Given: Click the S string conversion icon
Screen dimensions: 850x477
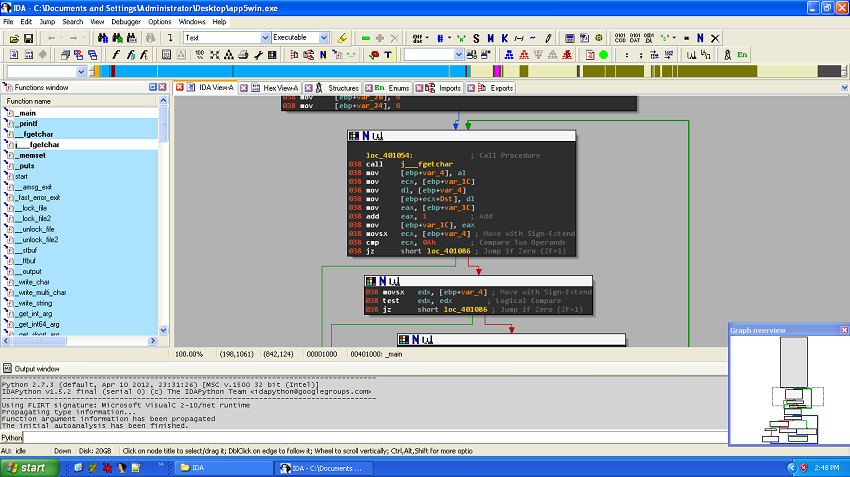Looking at the screenshot, I should [476, 38].
